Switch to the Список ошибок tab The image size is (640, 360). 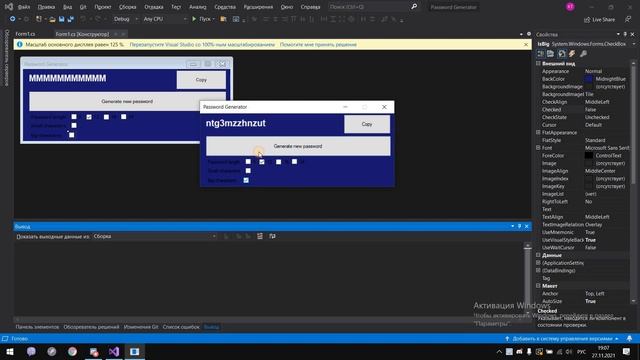point(181,327)
